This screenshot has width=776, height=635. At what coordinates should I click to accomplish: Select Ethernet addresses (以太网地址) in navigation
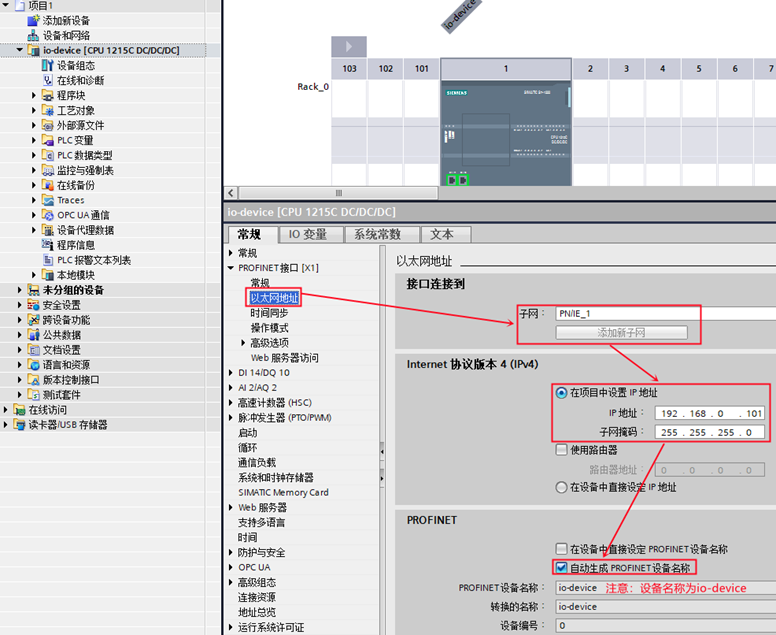tap(274, 298)
